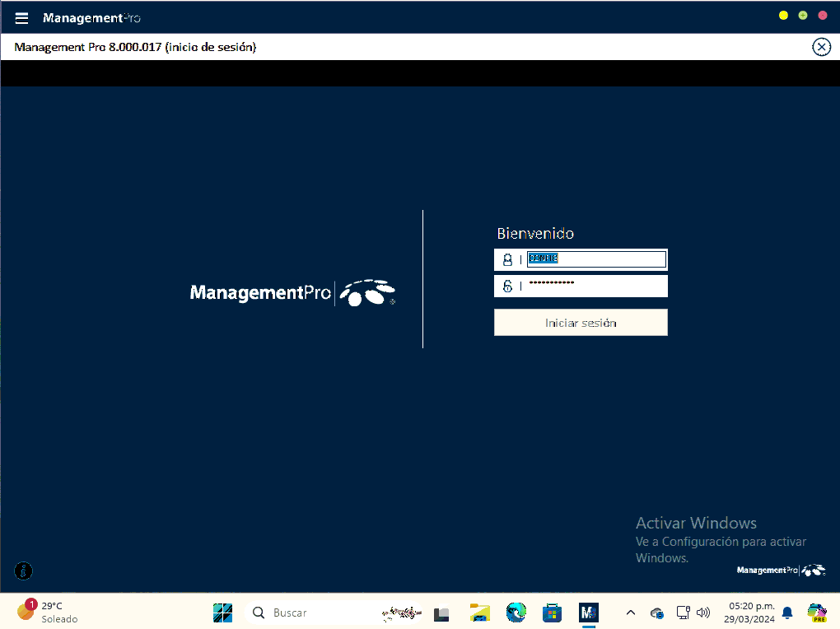Click the Iniciar sesión button
Image resolution: width=840 pixels, height=629 pixels.
tap(581, 323)
